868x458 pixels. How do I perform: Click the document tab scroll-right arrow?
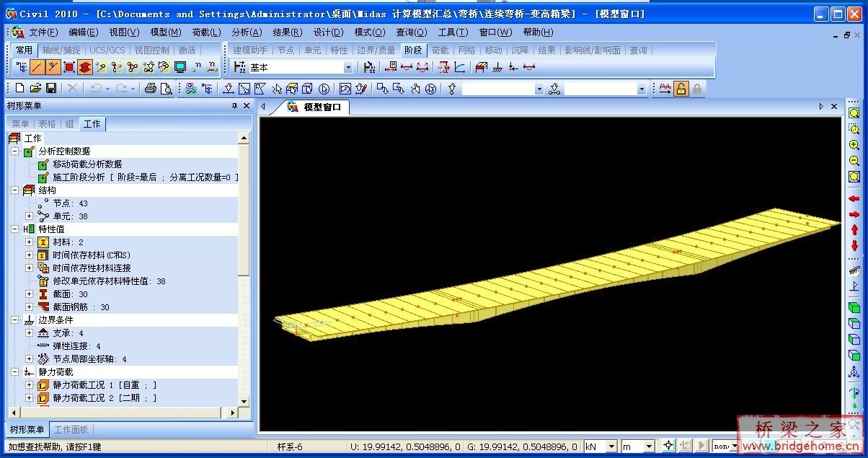[x=821, y=107]
